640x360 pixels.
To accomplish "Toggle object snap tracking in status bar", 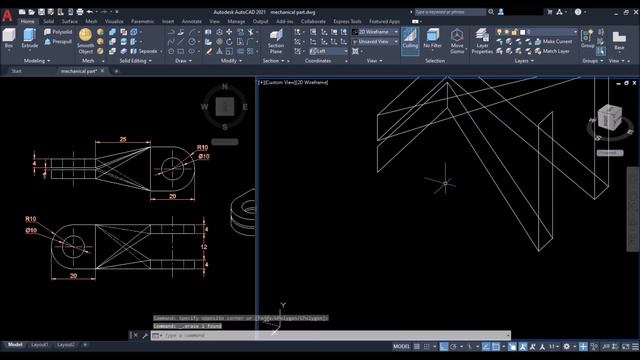I will click(x=486, y=347).
